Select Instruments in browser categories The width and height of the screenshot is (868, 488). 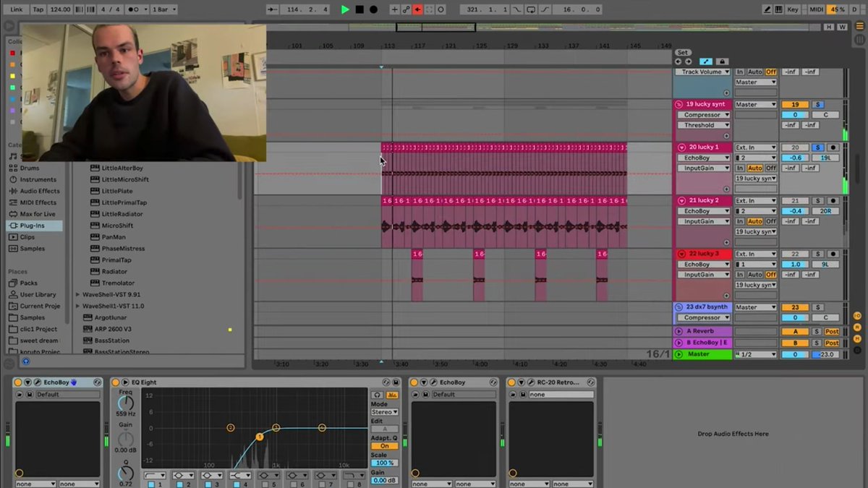pos(38,179)
